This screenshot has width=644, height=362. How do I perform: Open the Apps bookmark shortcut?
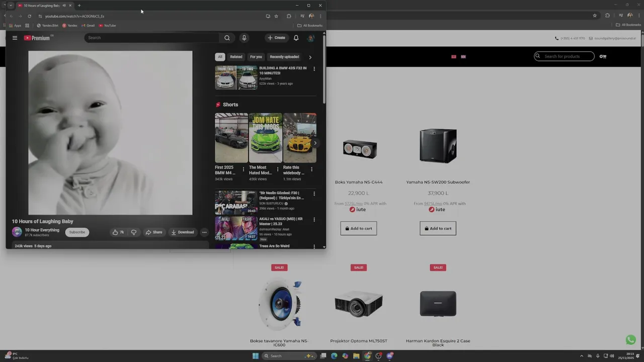tap(15, 26)
